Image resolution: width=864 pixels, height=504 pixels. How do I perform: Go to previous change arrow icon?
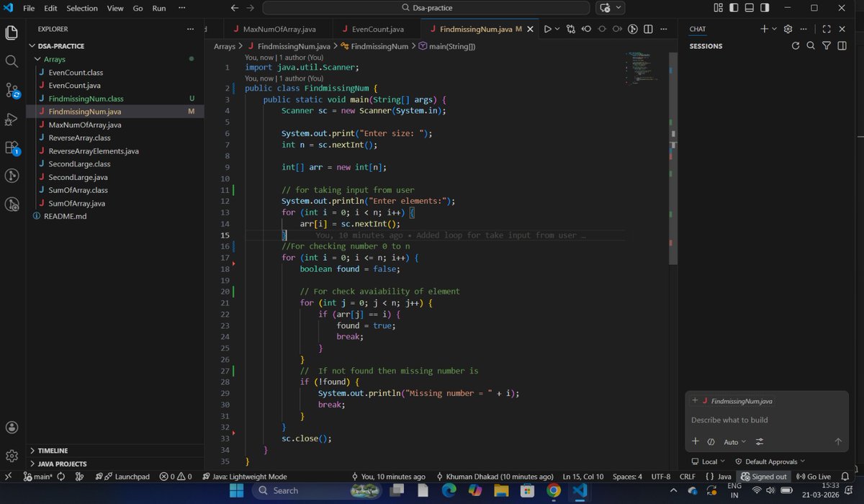[x=586, y=30]
